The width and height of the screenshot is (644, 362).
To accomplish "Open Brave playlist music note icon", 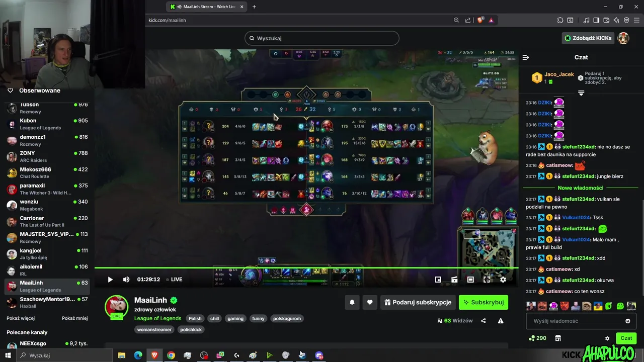I will tap(587, 20).
